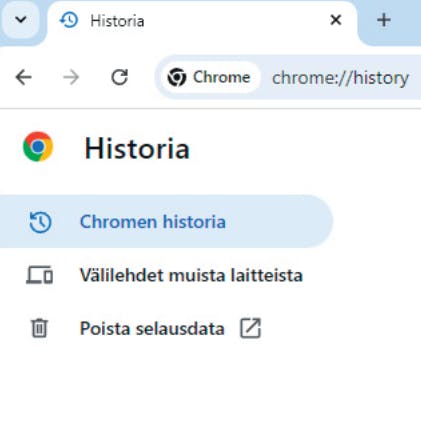The width and height of the screenshot is (421, 427).
Task: Go back with the left arrow
Action: pos(24,77)
